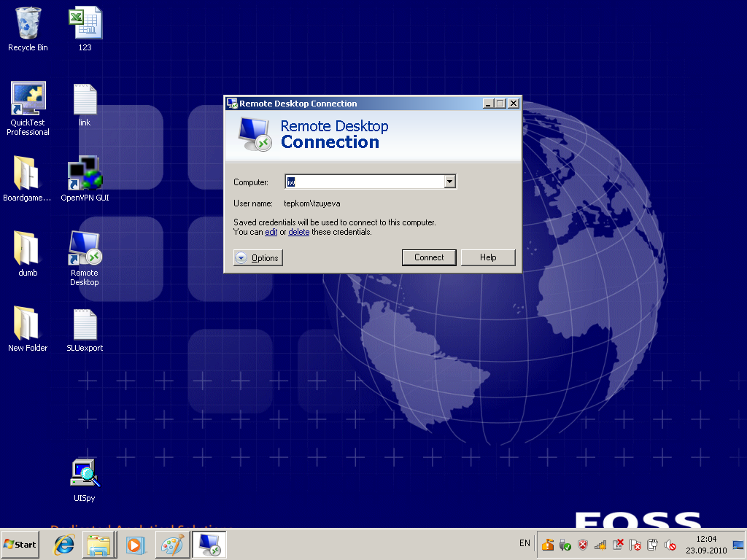Click the Help button

pos(488,257)
